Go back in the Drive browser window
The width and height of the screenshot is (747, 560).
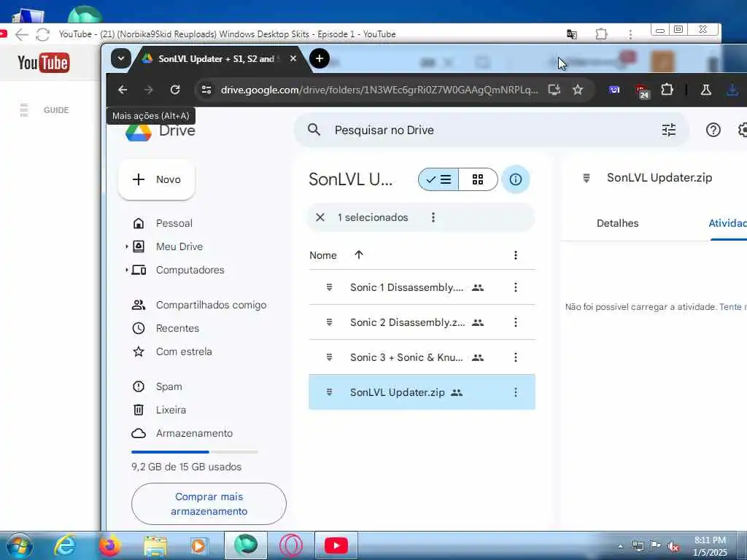pos(123,90)
